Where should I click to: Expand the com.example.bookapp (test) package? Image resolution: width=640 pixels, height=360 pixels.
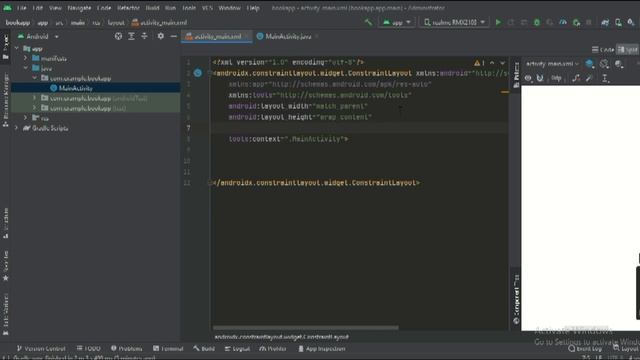pyautogui.click(x=35, y=108)
